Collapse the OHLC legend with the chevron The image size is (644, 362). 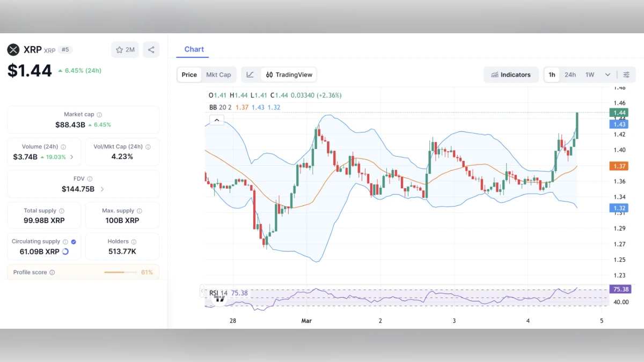point(216,120)
